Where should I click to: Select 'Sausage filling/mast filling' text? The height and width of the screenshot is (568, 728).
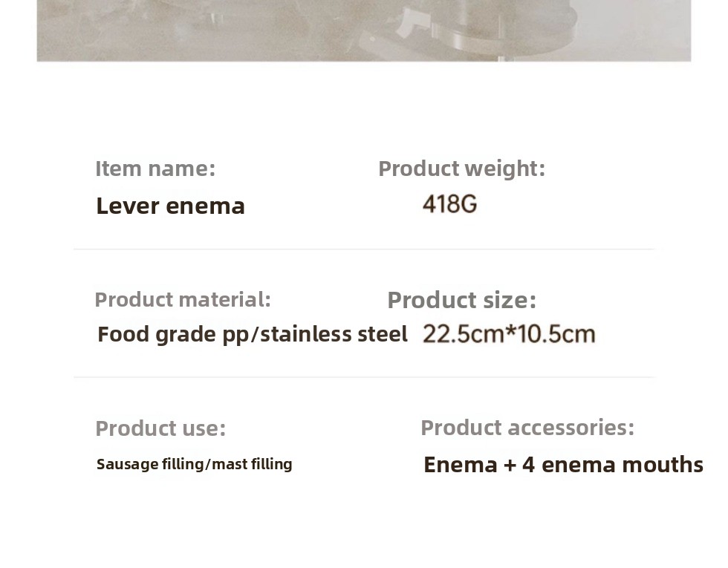coord(195,464)
